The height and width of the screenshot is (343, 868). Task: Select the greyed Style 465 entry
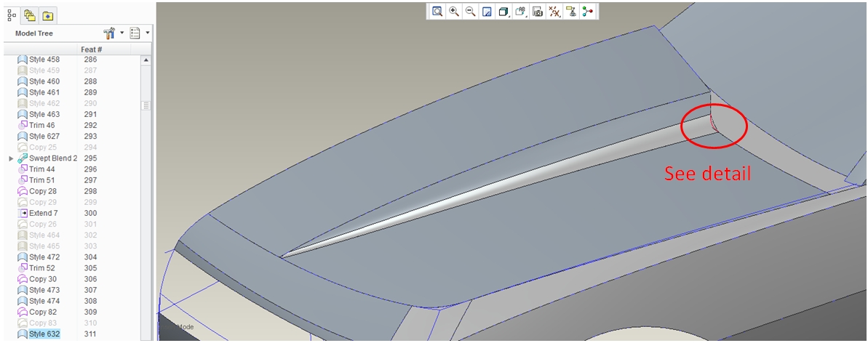(x=44, y=246)
